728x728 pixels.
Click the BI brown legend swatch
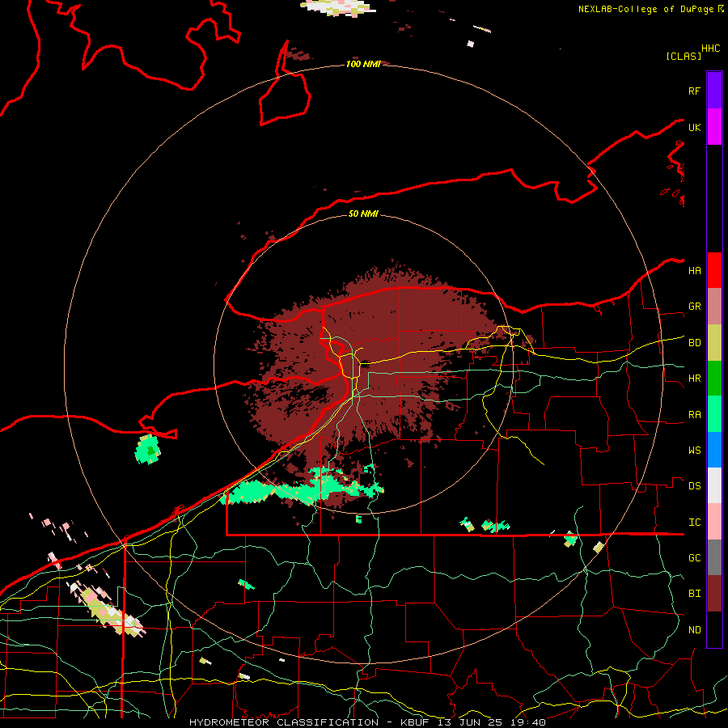(x=714, y=594)
